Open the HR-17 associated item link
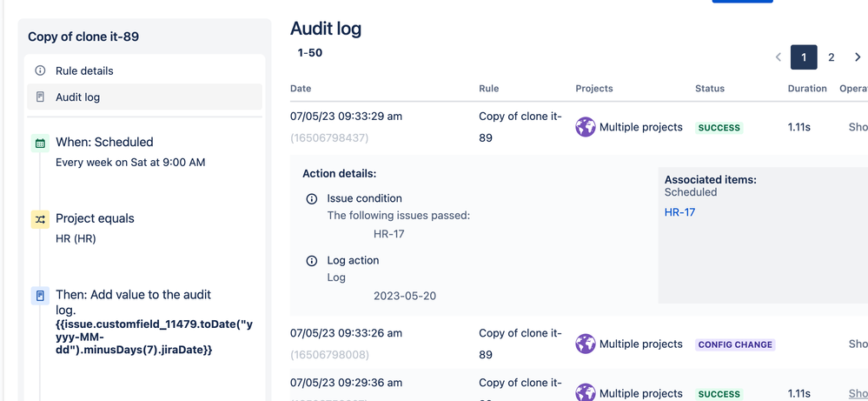Viewport: 868px width, 401px height. point(679,212)
